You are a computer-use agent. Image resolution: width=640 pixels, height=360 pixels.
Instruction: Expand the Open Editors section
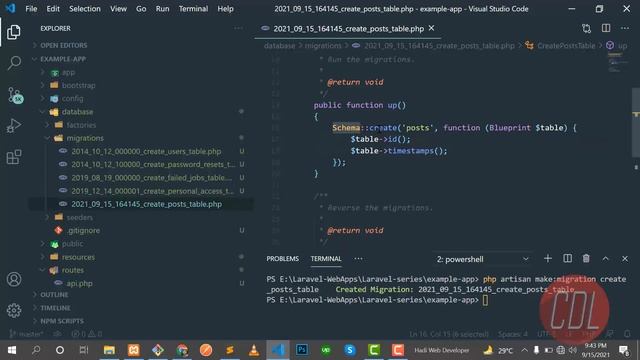[63, 45]
